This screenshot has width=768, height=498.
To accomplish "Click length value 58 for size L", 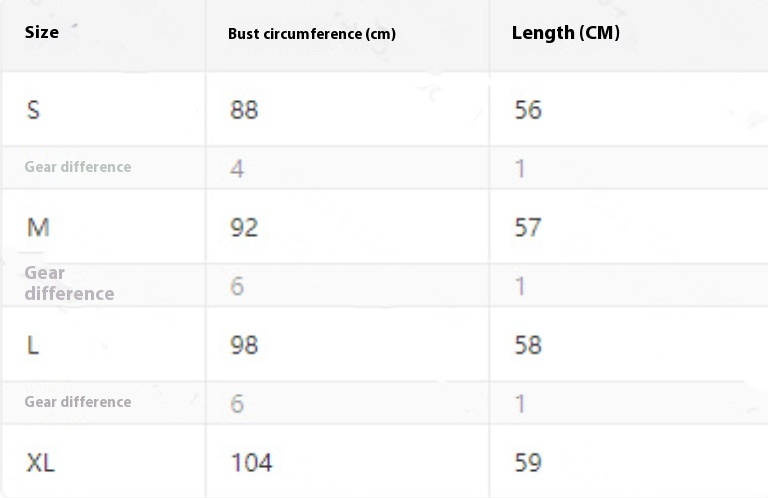I will [x=528, y=345].
